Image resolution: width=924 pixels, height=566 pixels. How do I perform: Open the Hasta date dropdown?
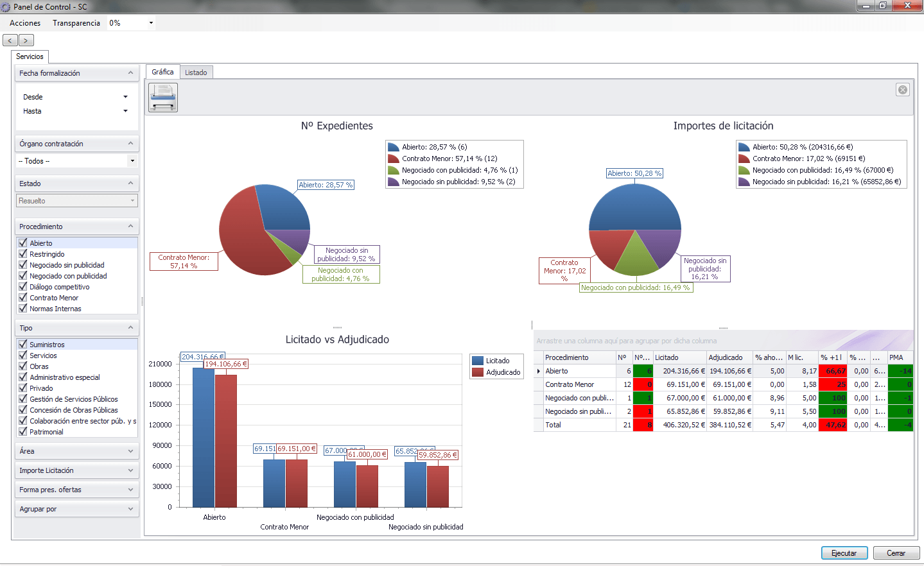pyautogui.click(x=125, y=111)
